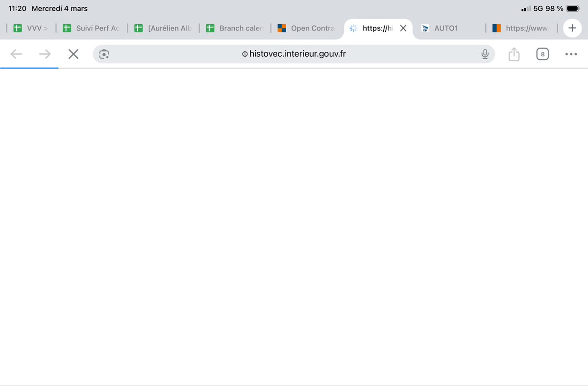The image size is (588, 386).
Task: Click the histovec.interieur.gouv.fr address field
Action: click(294, 54)
